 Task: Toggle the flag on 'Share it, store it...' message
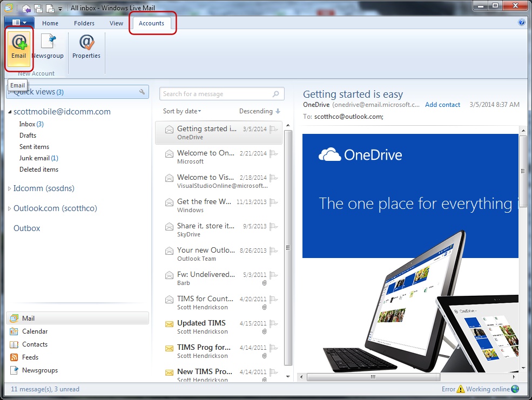(x=273, y=226)
